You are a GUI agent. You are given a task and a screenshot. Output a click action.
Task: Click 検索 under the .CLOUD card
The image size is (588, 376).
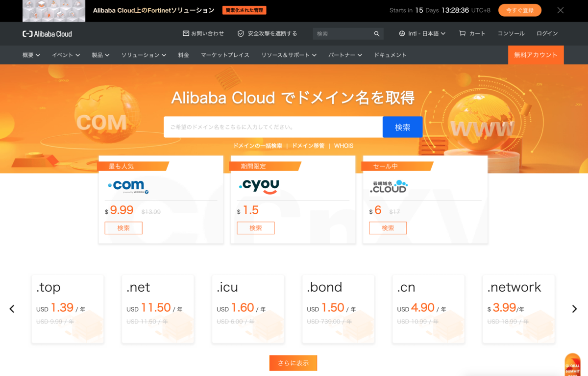coord(388,228)
